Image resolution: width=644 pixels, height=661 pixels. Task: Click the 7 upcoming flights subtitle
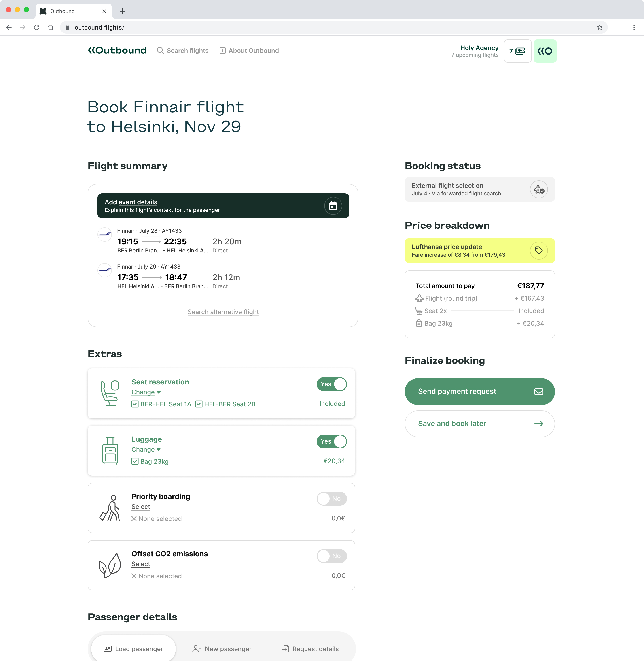point(475,55)
